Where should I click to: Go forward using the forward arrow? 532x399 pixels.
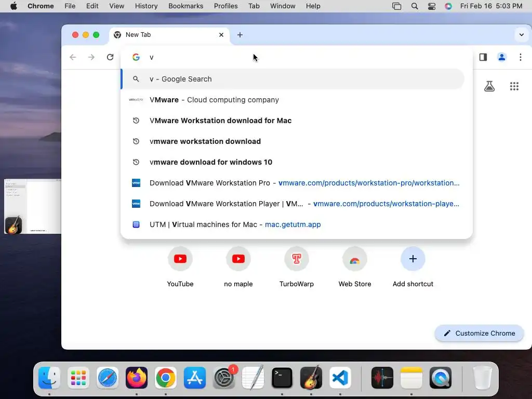[x=91, y=57]
